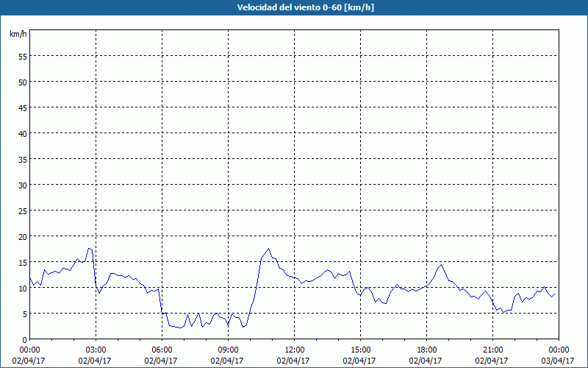Click the "15:00" time label on the x-axis

click(360, 350)
